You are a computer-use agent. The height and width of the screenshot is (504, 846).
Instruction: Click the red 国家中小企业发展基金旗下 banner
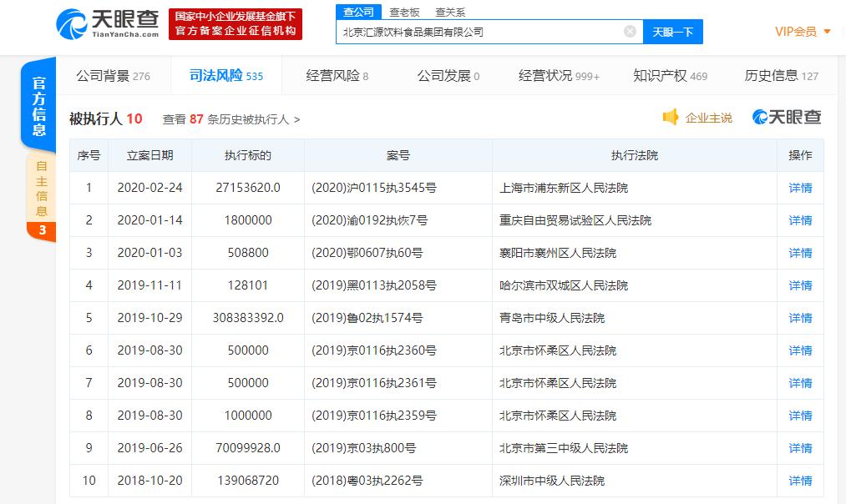[236, 24]
